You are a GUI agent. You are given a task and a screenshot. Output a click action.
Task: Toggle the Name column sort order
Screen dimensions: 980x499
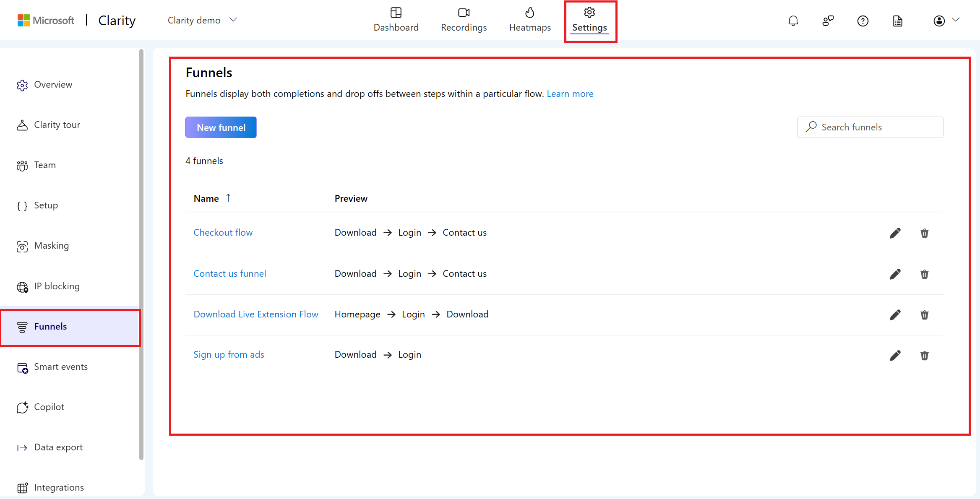(229, 198)
